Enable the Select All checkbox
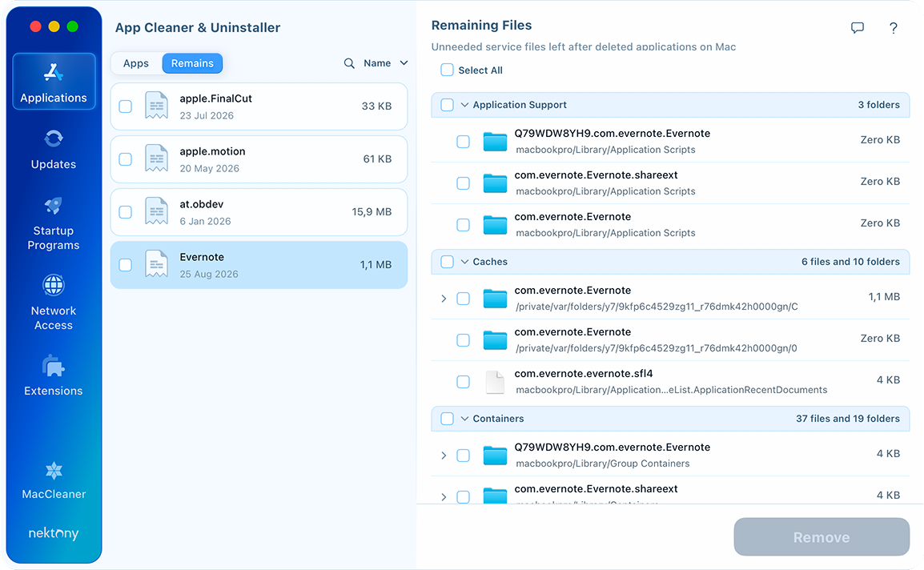Viewport: 924px width, 570px height. coord(448,70)
